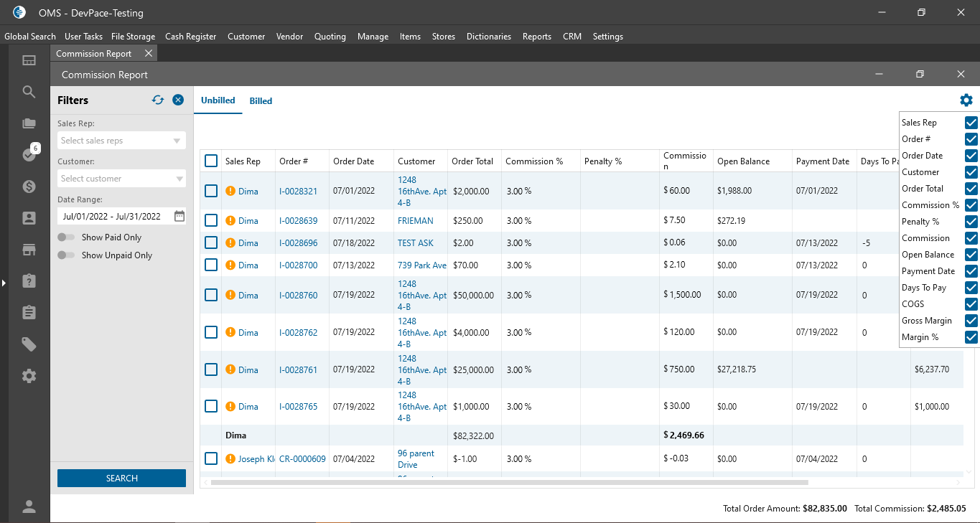980x523 pixels.
Task: Click the SEARCH button in Filters
Action: point(121,479)
